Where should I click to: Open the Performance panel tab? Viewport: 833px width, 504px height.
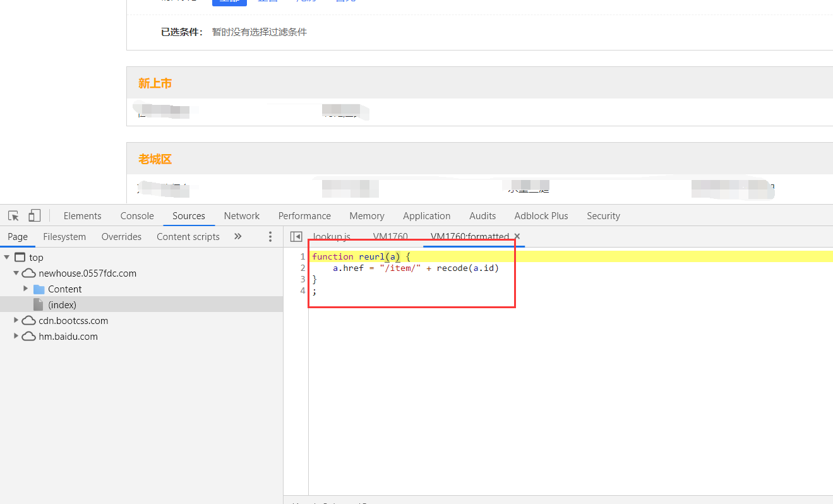[x=304, y=216]
